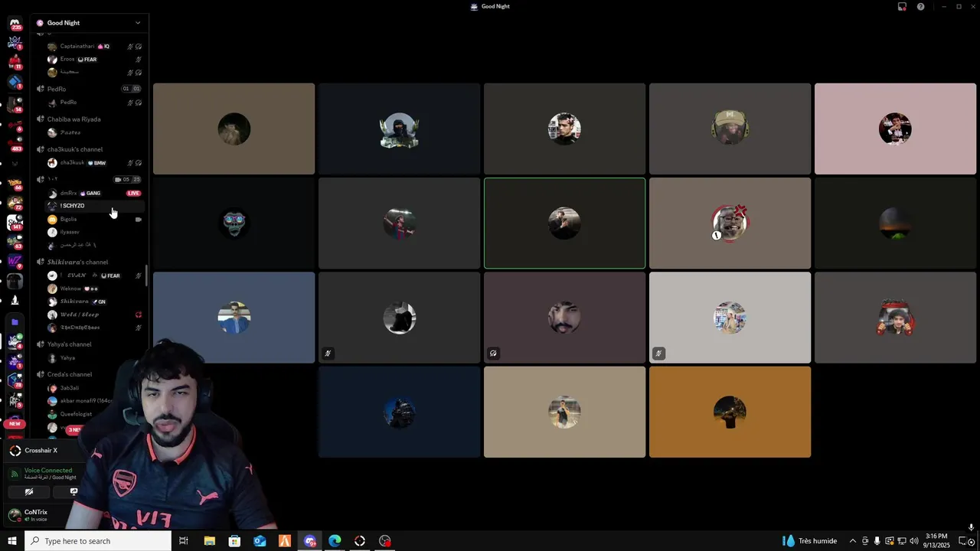Select the server icon with 141 badge
980x551 pixels.
click(15, 222)
